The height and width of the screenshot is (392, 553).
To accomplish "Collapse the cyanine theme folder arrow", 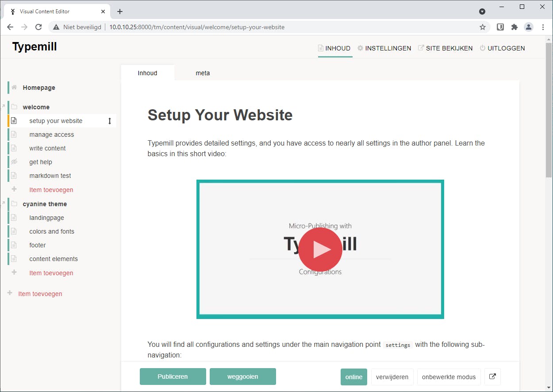I will 3,204.
